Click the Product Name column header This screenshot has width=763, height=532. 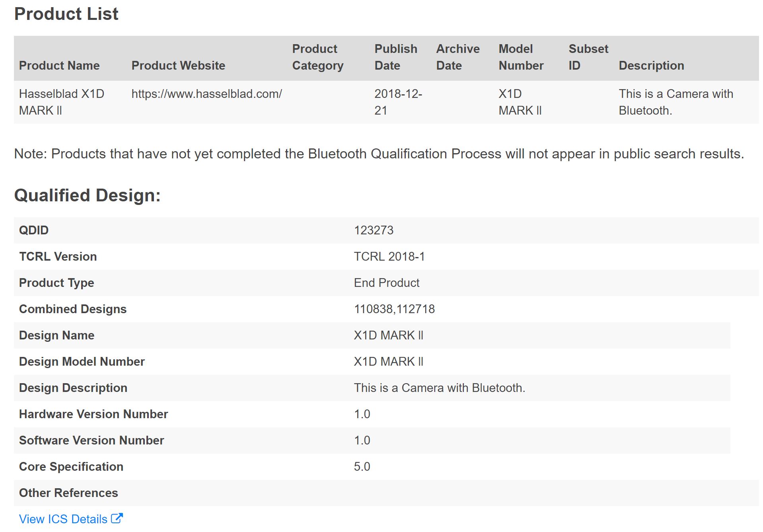(x=59, y=65)
